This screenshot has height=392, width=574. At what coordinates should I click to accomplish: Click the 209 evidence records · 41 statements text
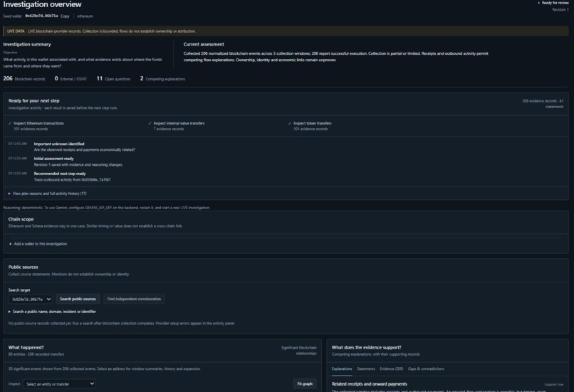pos(543,104)
